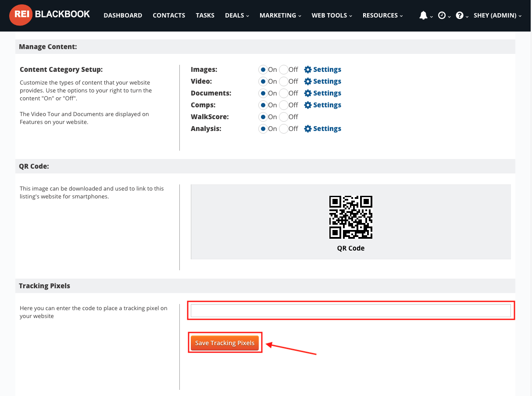Turn Comps content Off
The image size is (532, 396).
click(x=283, y=105)
